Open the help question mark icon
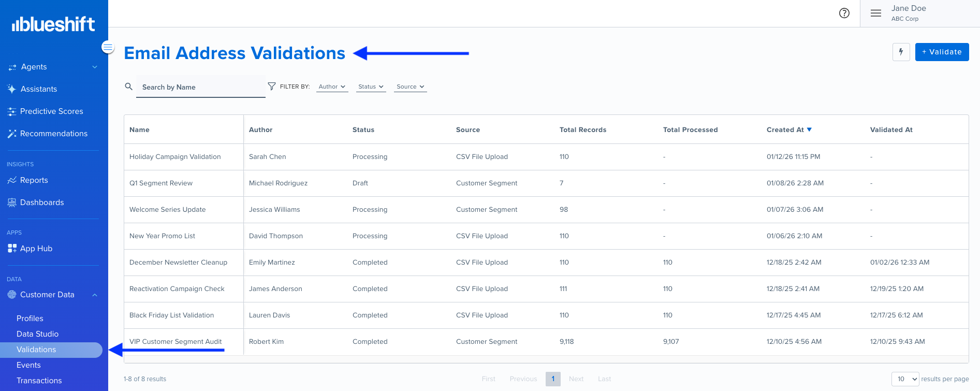This screenshot has height=391, width=980. [844, 13]
